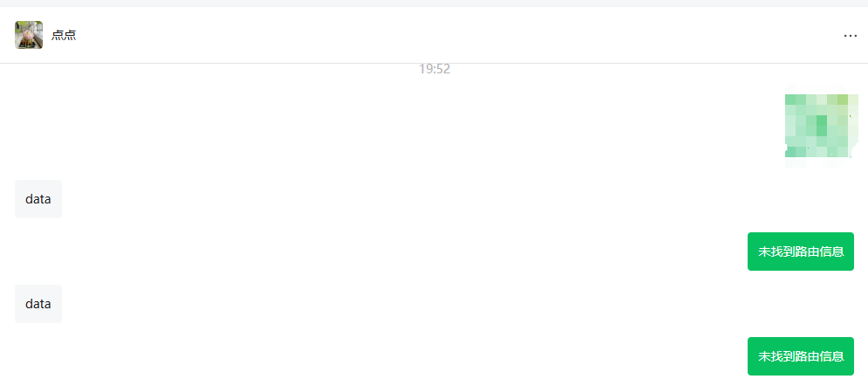Open the blurred green image message
The width and height of the screenshot is (868, 379).
pyautogui.click(x=822, y=127)
